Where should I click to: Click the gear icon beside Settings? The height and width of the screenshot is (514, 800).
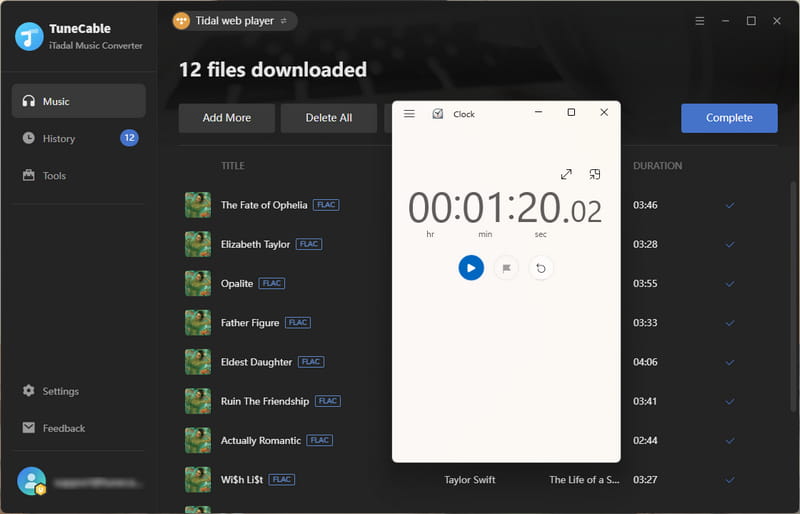click(x=29, y=390)
